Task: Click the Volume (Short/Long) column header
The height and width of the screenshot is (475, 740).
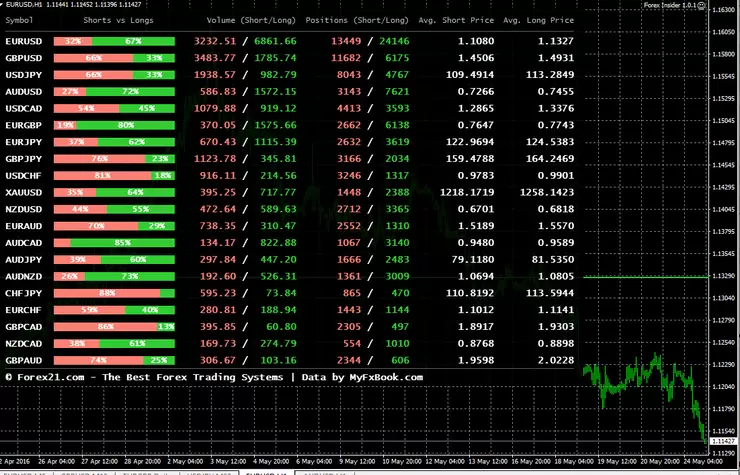Action: click(251, 20)
